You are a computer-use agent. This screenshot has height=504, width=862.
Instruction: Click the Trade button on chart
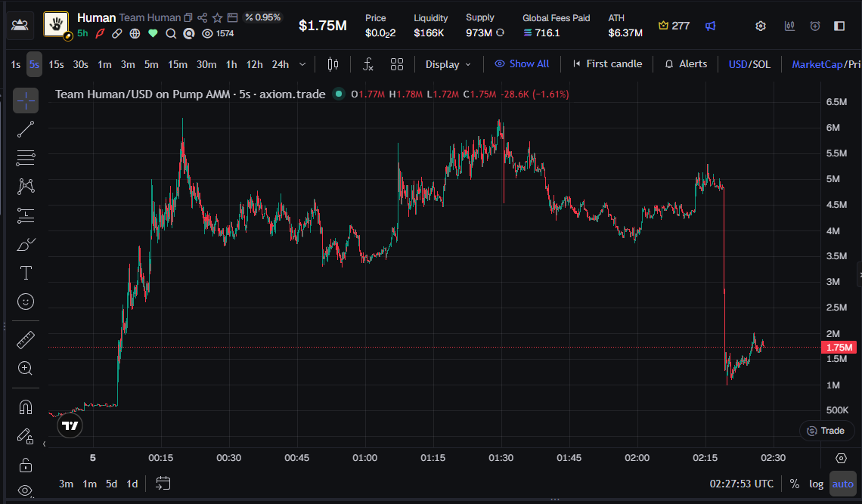826,431
